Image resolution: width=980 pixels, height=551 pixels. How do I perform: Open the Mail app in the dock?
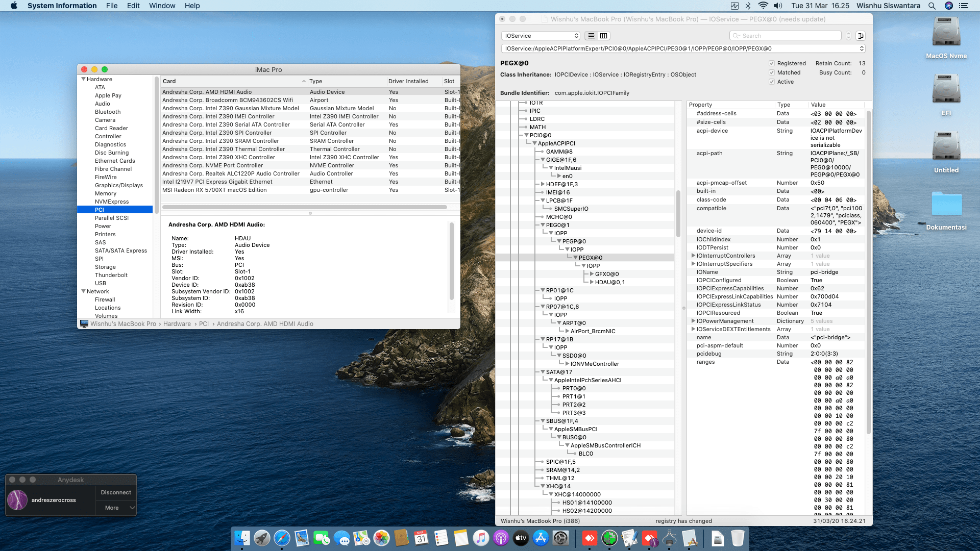coord(302,538)
